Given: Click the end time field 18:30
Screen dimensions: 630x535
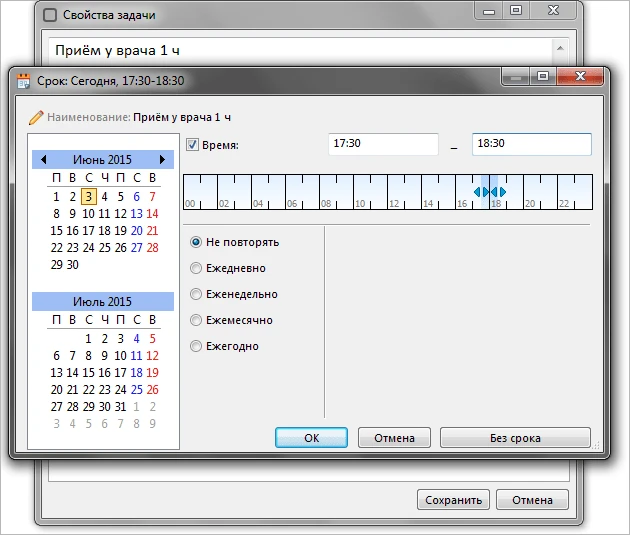Looking at the screenshot, I should click(531, 144).
